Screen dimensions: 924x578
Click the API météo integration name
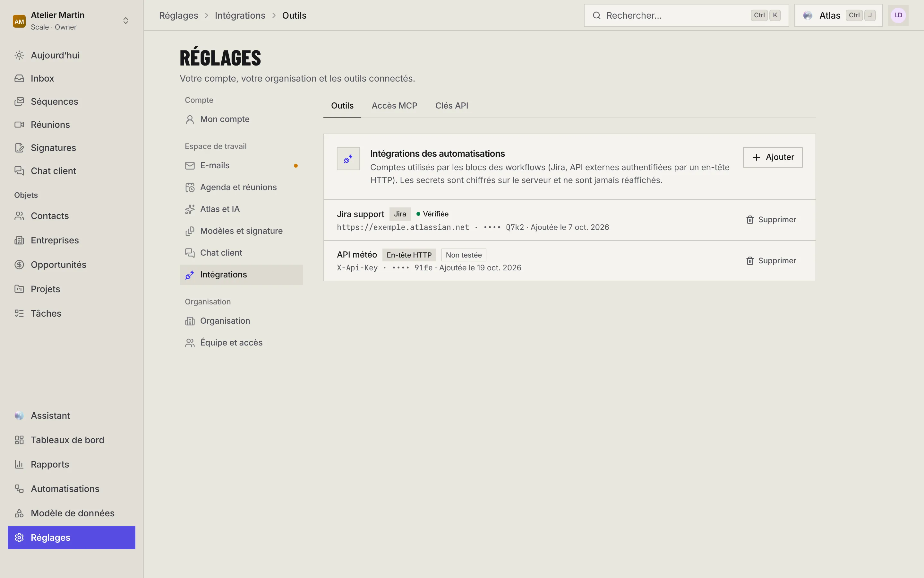pyautogui.click(x=357, y=255)
